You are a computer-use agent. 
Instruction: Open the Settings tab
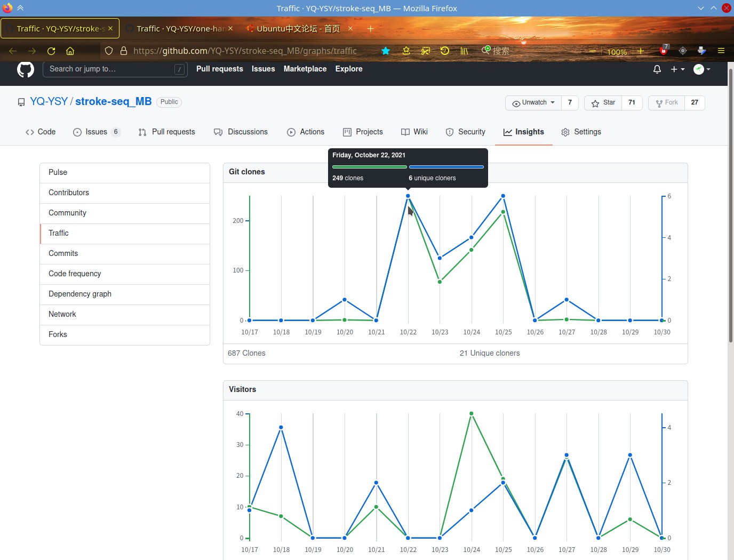[581, 132]
